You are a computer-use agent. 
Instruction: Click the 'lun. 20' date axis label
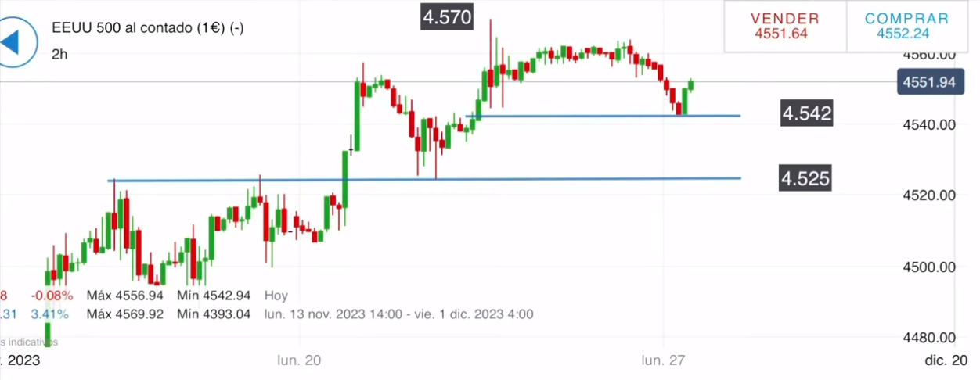pos(299,360)
